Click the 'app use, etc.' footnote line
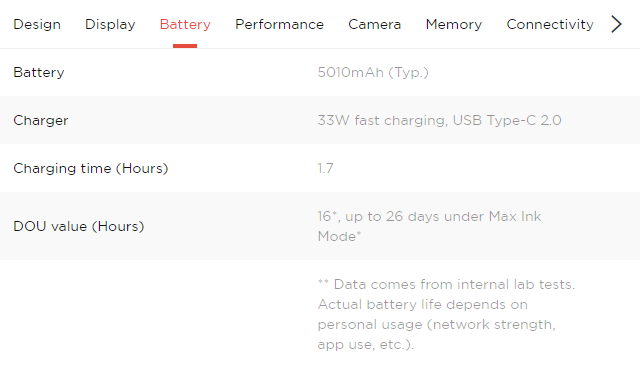Viewport: 640px width, 376px height. [x=366, y=345]
